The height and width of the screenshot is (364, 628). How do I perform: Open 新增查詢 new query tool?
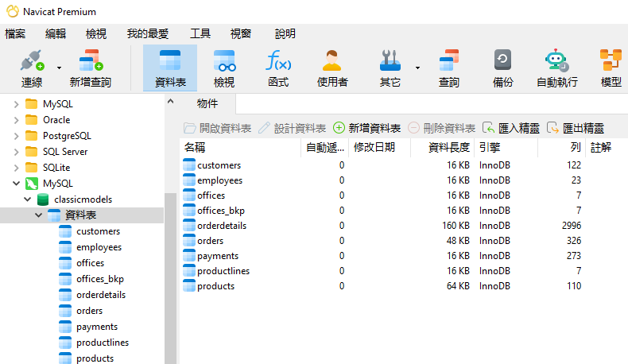(90, 62)
